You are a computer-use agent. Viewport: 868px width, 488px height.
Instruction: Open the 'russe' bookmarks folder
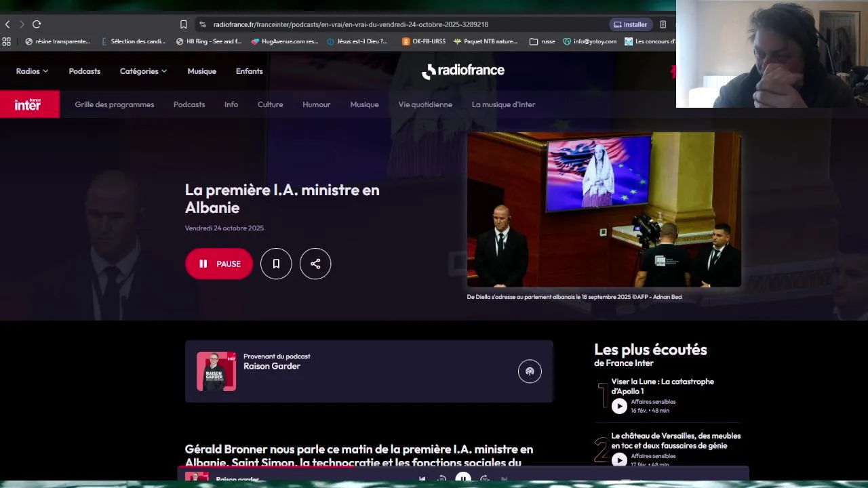542,41
